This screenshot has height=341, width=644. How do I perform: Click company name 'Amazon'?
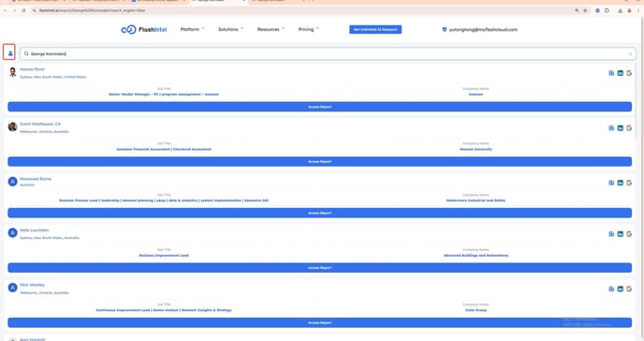(x=476, y=95)
